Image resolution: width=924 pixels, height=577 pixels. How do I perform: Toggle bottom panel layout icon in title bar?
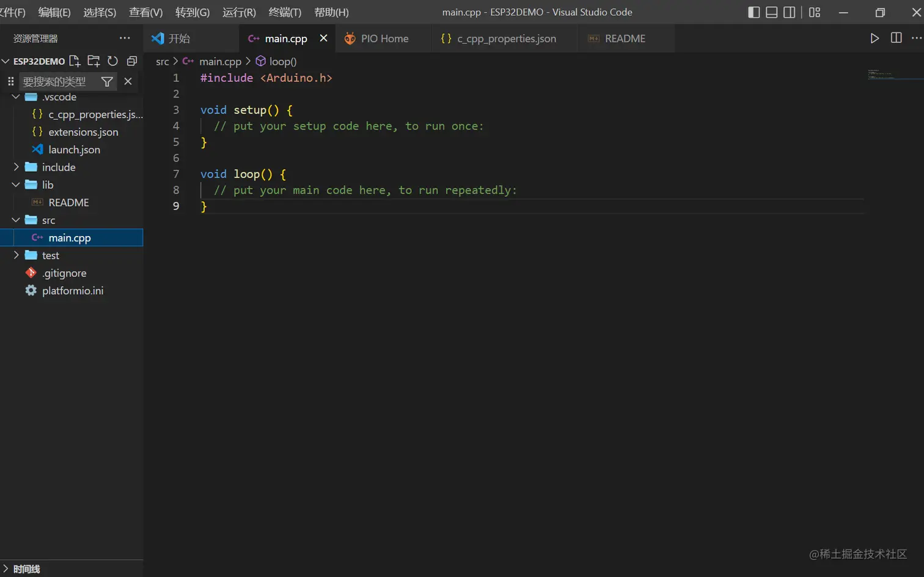(x=771, y=12)
